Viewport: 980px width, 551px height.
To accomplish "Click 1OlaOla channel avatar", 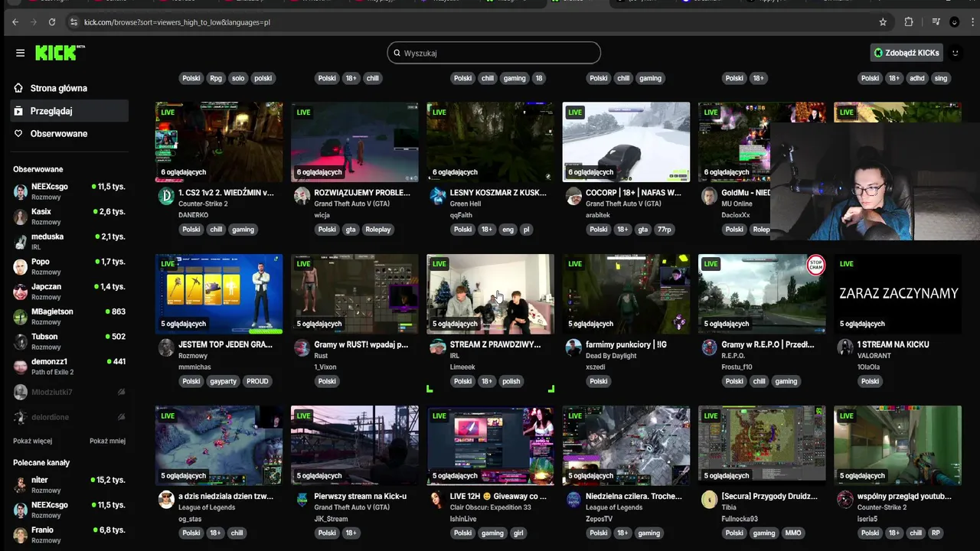I will pyautogui.click(x=844, y=348).
